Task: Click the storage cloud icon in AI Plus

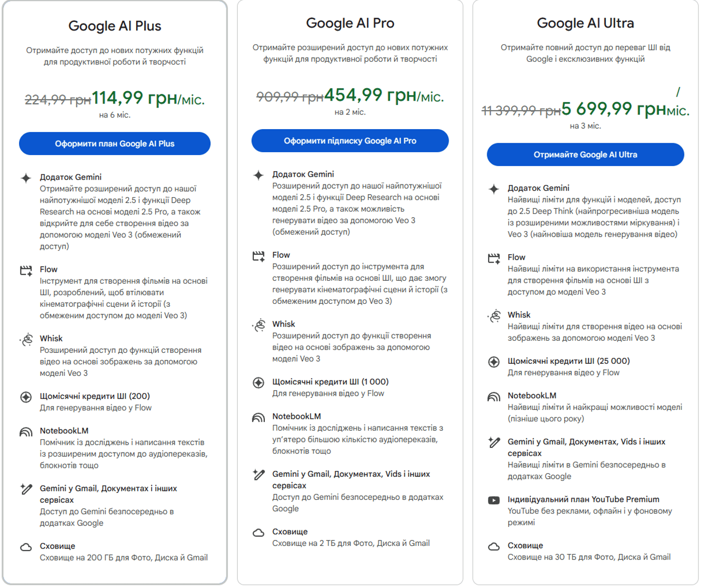Action: click(26, 547)
